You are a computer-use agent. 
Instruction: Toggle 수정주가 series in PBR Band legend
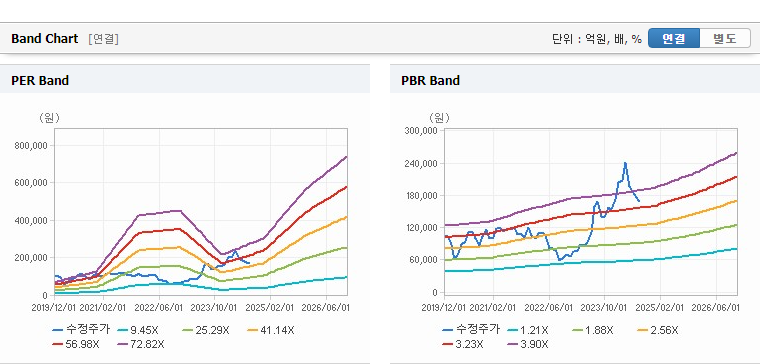coord(471,330)
